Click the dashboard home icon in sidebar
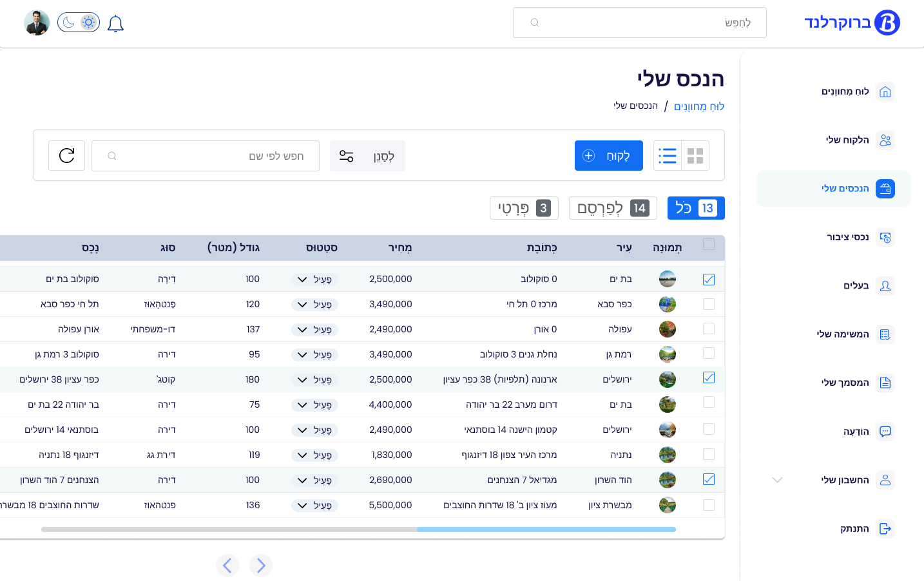Viewport: 924px width, 581px height. tap(885, 91)
